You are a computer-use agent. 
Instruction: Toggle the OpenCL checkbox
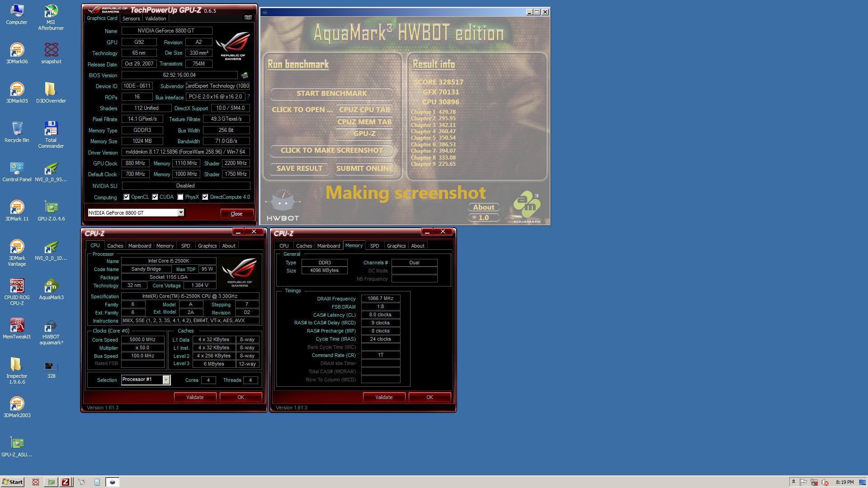[x=127, y=197]
